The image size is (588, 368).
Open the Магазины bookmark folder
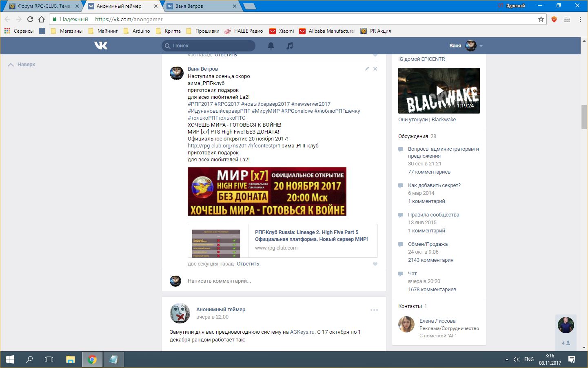pyautogui.click(x=67, y=31)
